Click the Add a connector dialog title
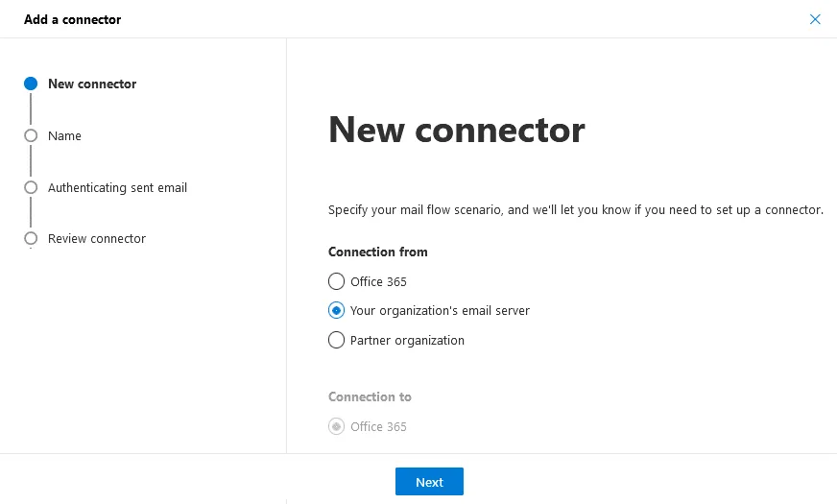Image resolution: width=837 pixels, height=504 pixels. click(73, 19)
